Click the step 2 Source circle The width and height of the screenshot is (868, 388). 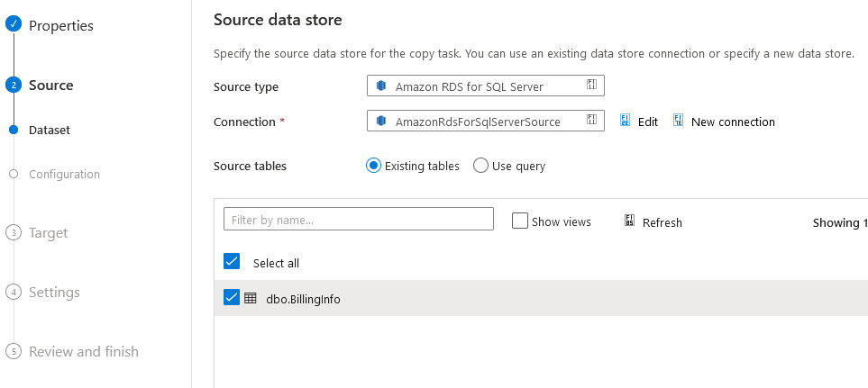click(14, 85)
